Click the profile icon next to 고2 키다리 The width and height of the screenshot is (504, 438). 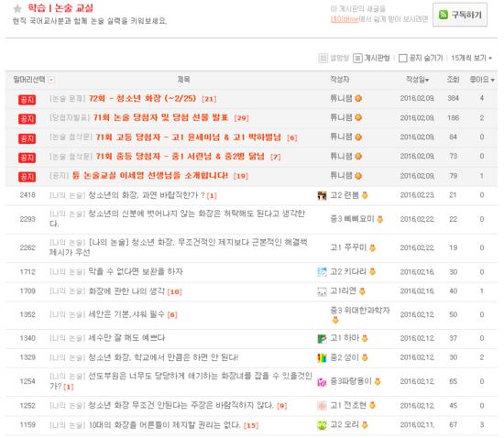(322, 272)
